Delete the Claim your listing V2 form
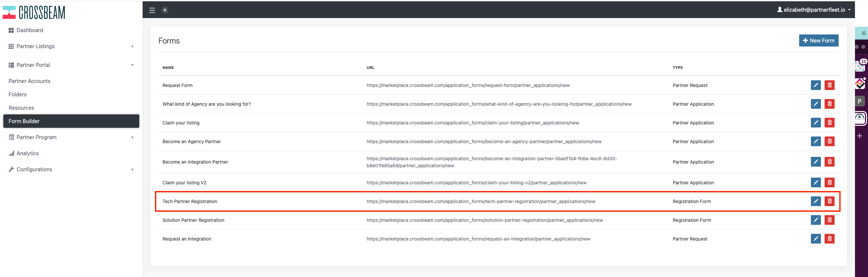Viewport: 868px width, 277px height. [829, 183]
